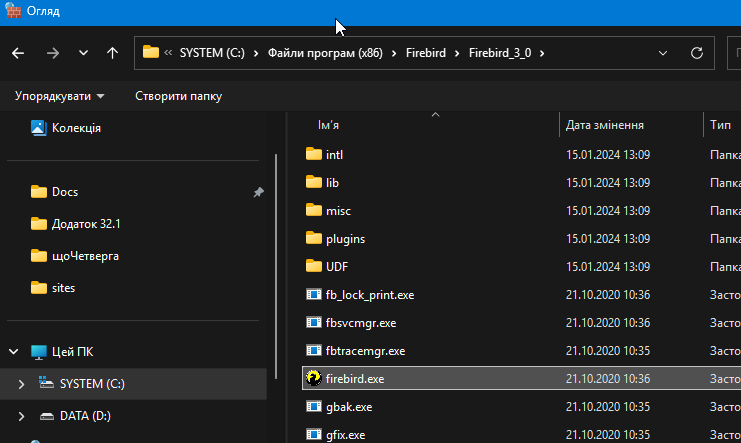
Task: Select the plugins folder icon
Action: click(x=314, y=238)
